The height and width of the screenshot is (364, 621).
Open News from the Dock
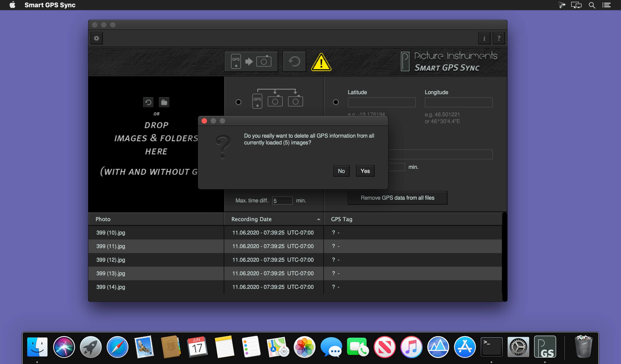[x=384, y=347]
